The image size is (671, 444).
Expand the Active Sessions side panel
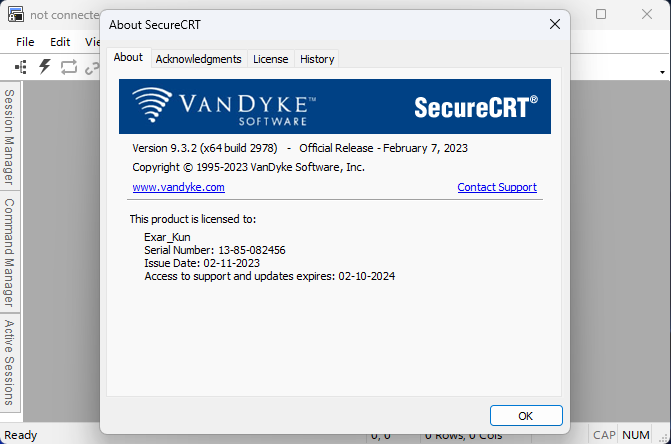click(x=9, y=363)
